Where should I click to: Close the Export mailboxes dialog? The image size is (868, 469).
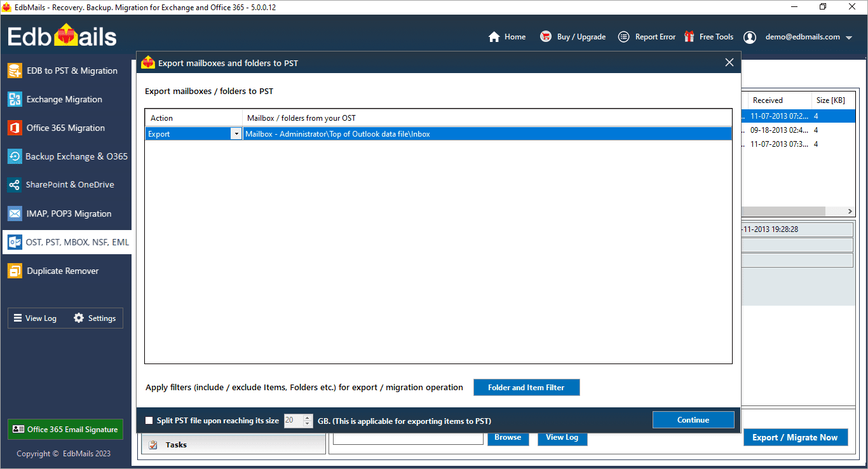click(729, 62)
